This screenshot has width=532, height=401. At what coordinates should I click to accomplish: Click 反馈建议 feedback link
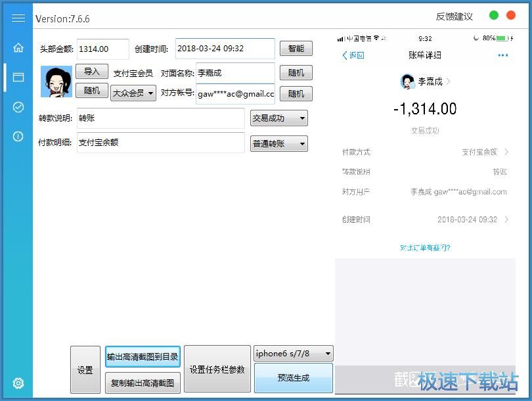[x=454, y=16]
